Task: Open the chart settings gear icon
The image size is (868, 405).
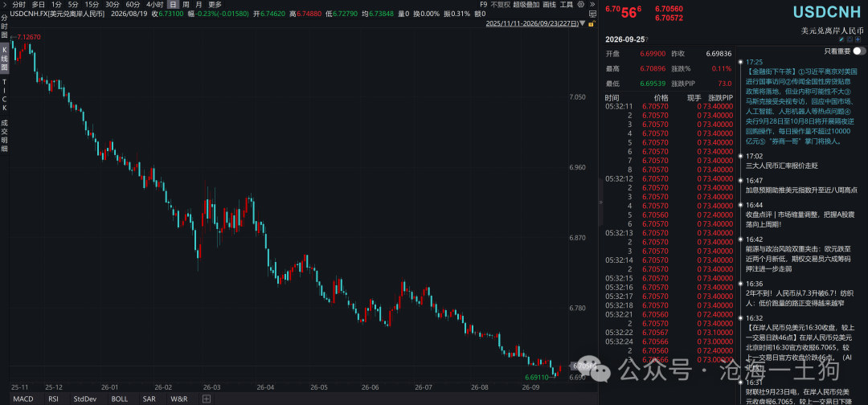Action: [581, 4]
